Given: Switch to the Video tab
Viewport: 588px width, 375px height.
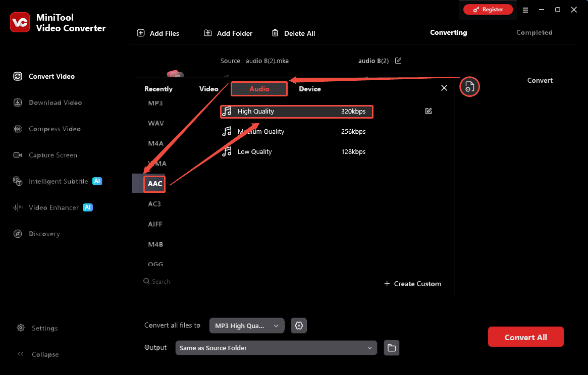Looking at the screenshot, I should pos(208,89).
